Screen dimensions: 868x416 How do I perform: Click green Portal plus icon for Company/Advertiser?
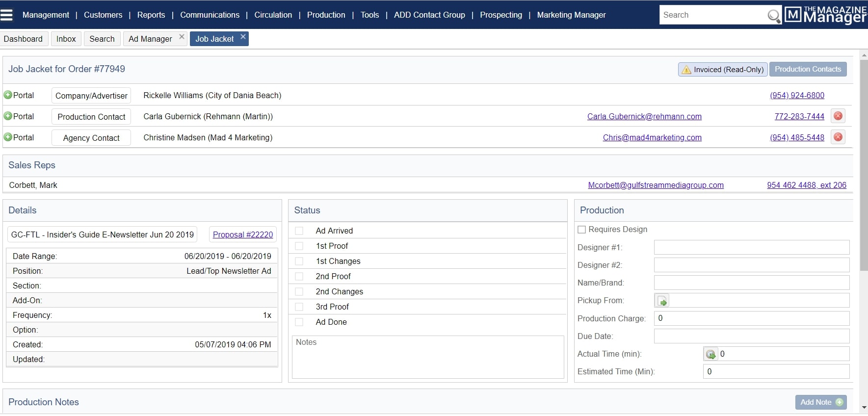8,95
